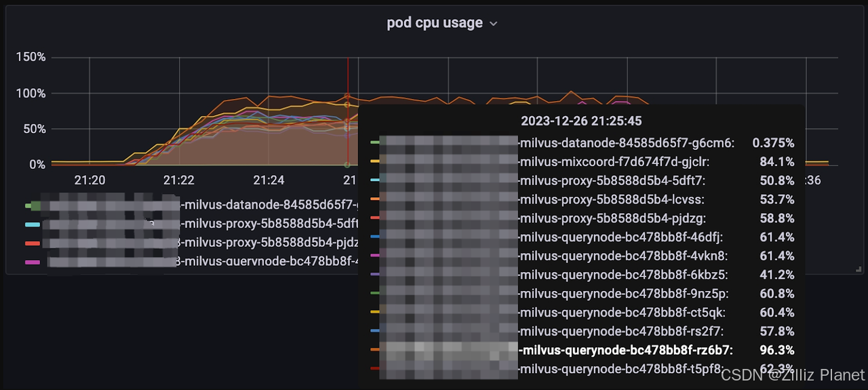The width and height of the screenshot is (868, 390).
Task: Click tooltip timestamp 2023-12-26 21:25:45
Action: coord(581,121)
